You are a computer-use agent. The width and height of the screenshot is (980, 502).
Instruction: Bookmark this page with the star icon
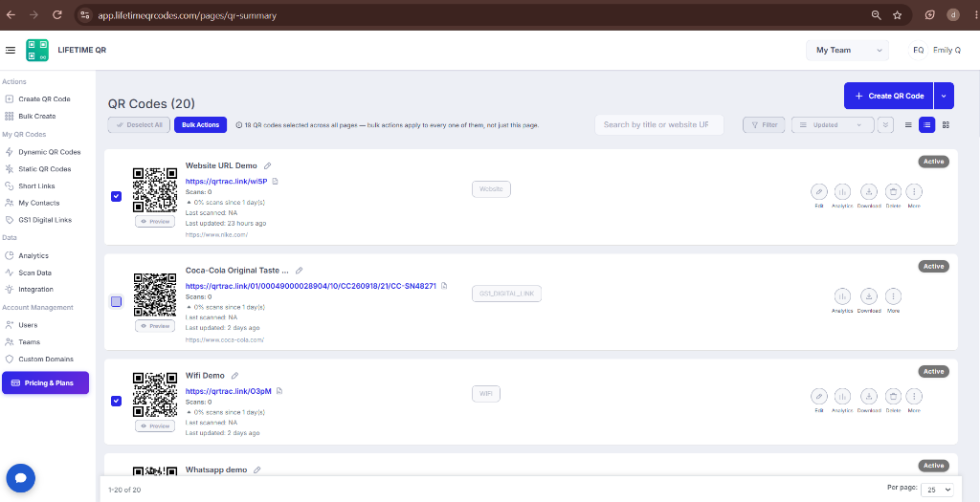point(898,15)
